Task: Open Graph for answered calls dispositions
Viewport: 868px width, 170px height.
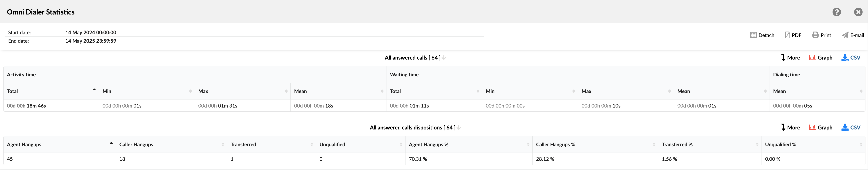Action: 821,127
